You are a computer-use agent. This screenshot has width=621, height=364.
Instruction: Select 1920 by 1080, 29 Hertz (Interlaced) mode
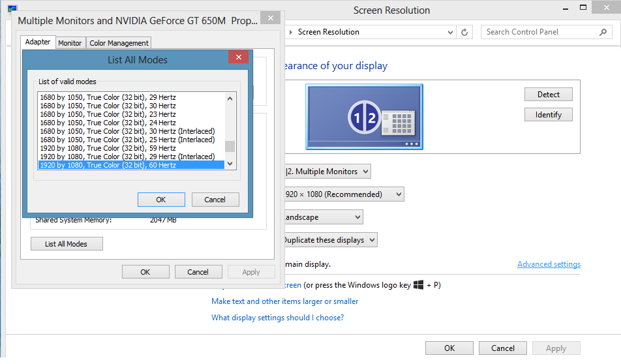(131, 157)
